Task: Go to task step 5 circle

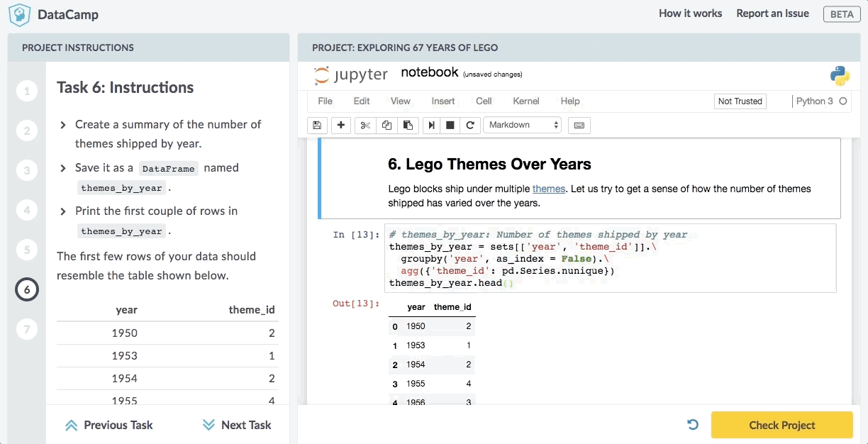Action: click(x=27, y=250)
